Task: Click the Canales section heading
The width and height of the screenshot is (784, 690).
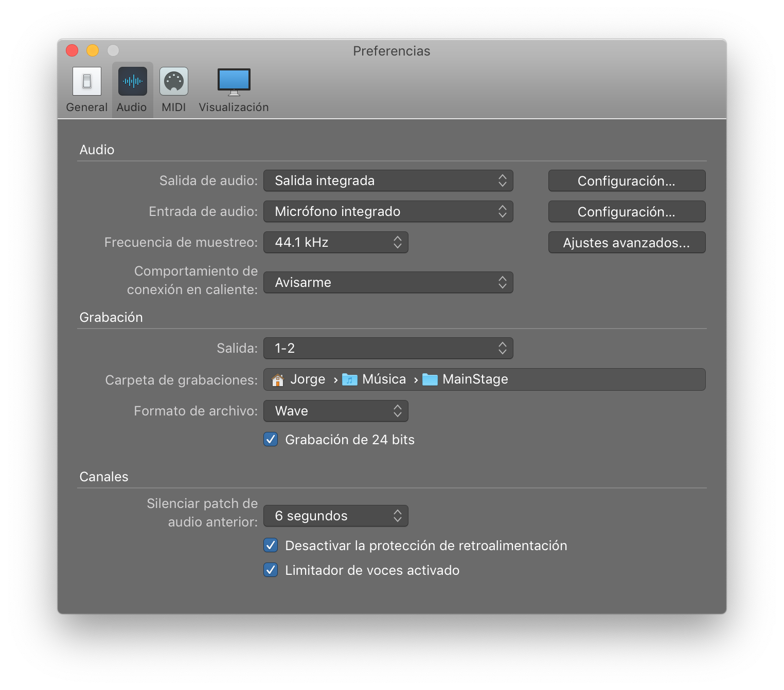Action: pyautogui.click(x=104, y=477)
